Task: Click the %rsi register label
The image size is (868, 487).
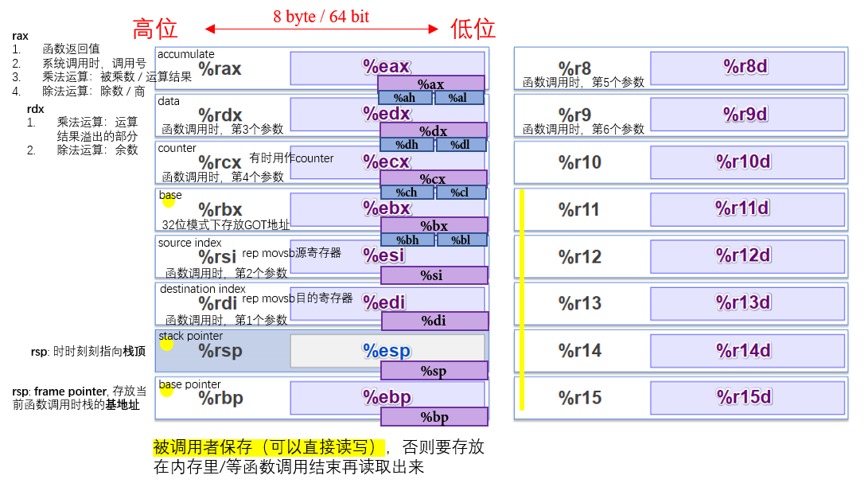Action: 217,257
